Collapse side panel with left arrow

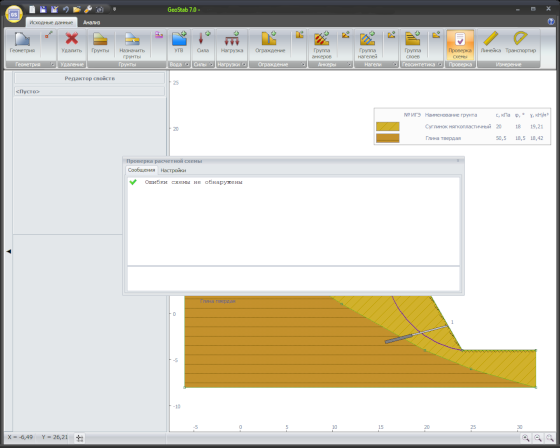[9, 251]
